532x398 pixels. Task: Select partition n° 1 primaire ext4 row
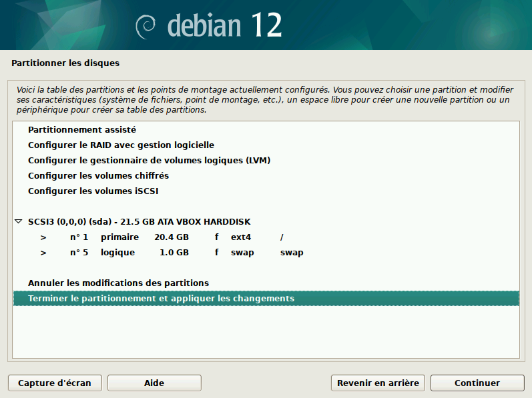pos(266,237)
